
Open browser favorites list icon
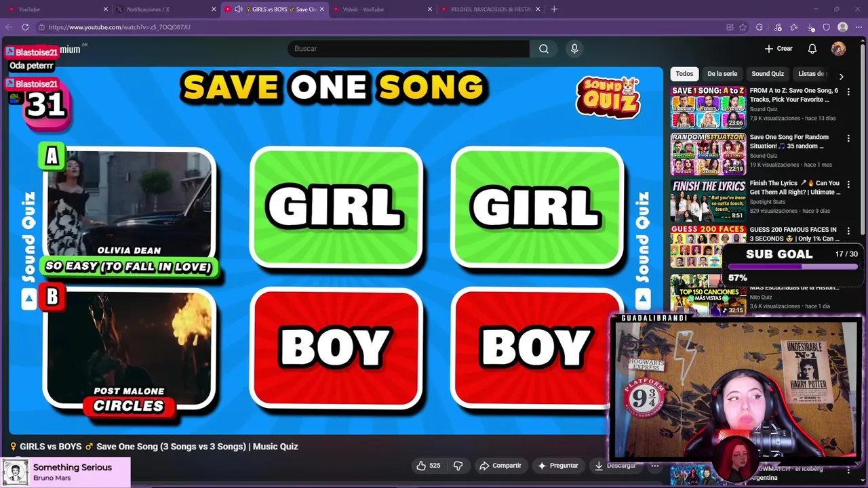794,27
